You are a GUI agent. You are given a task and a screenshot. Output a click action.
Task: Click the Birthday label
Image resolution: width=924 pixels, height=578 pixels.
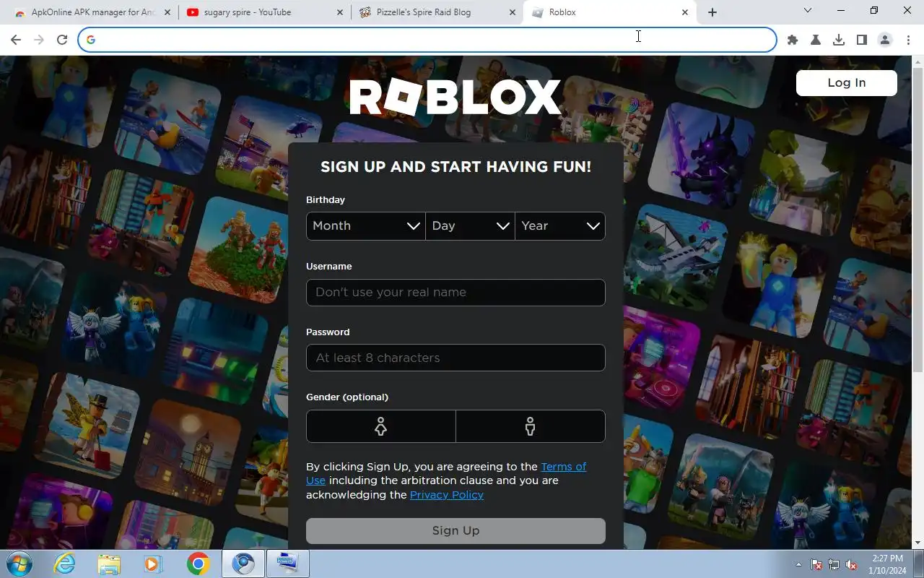(x=326, y=200)
